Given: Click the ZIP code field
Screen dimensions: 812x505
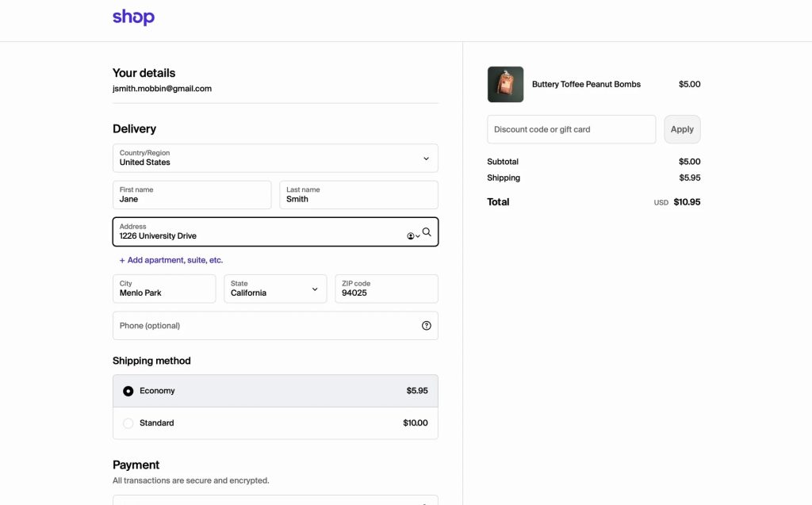Looking at the screenshot, I should coord(386,289).
